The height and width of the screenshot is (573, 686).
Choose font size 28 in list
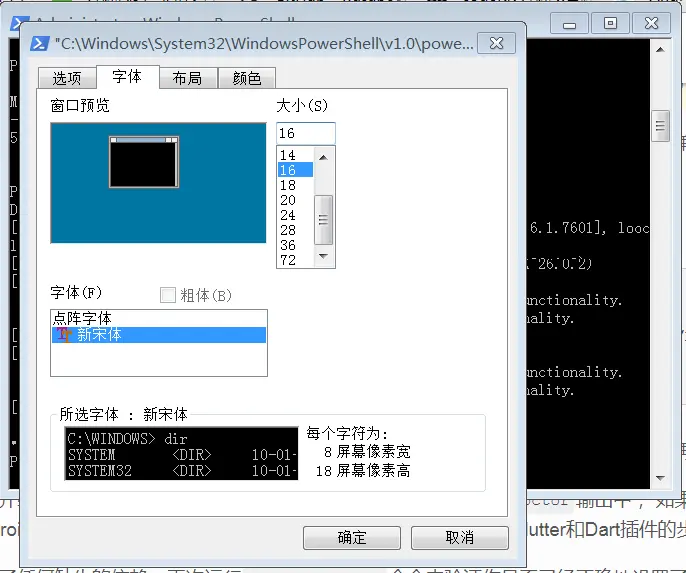point(295,230)
